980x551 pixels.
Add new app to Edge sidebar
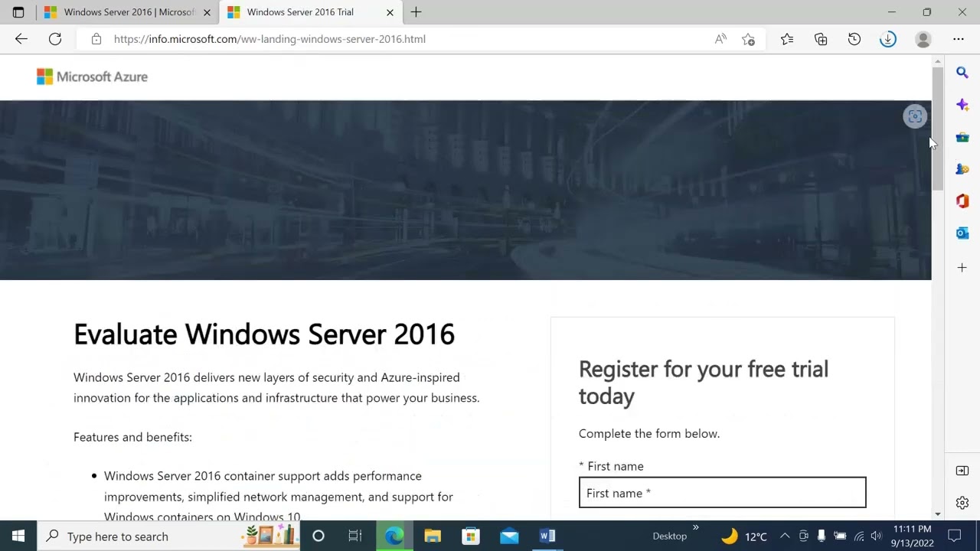[962, 268]
